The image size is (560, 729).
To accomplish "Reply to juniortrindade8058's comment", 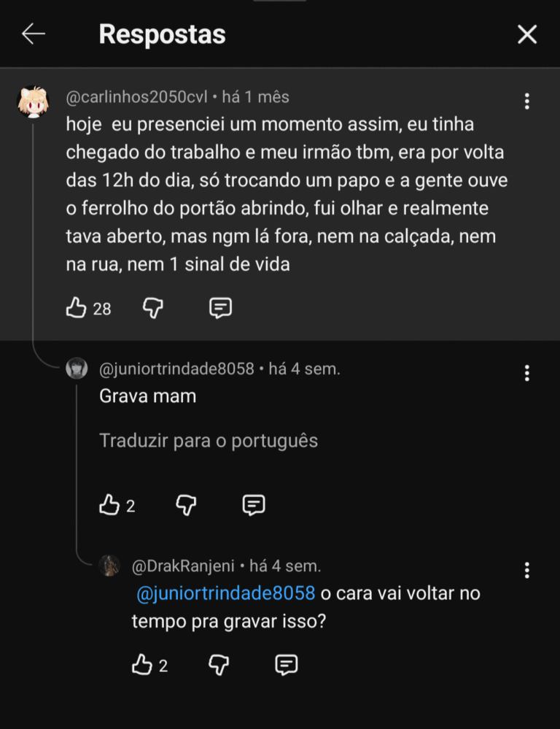I will pyautogui.click(x=253, y=505).
